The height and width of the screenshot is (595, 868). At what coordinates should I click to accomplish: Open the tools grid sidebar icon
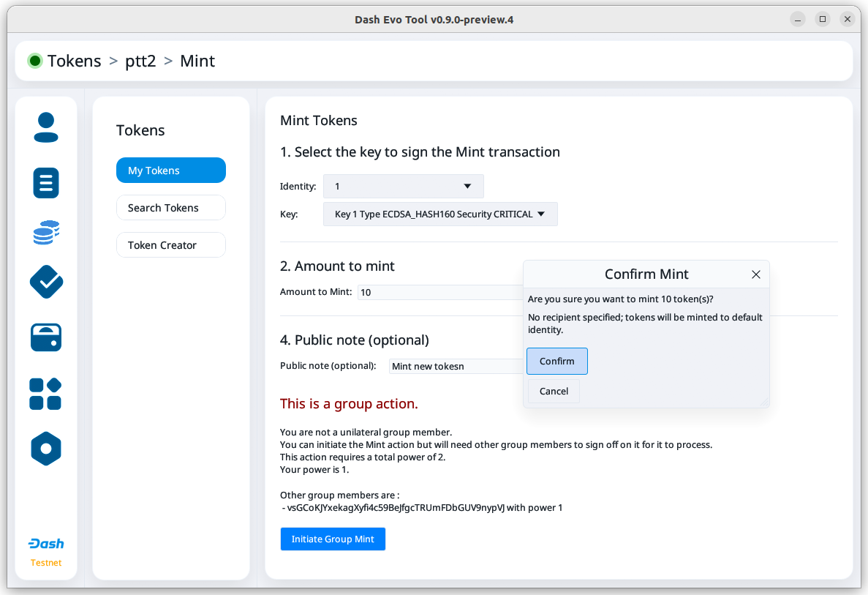pos(46,394)
